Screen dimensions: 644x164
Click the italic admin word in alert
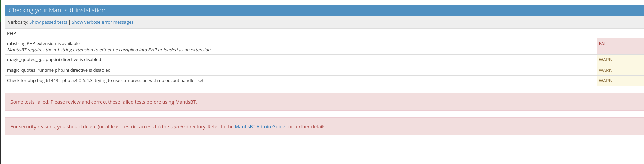click(x=177, y=127)
